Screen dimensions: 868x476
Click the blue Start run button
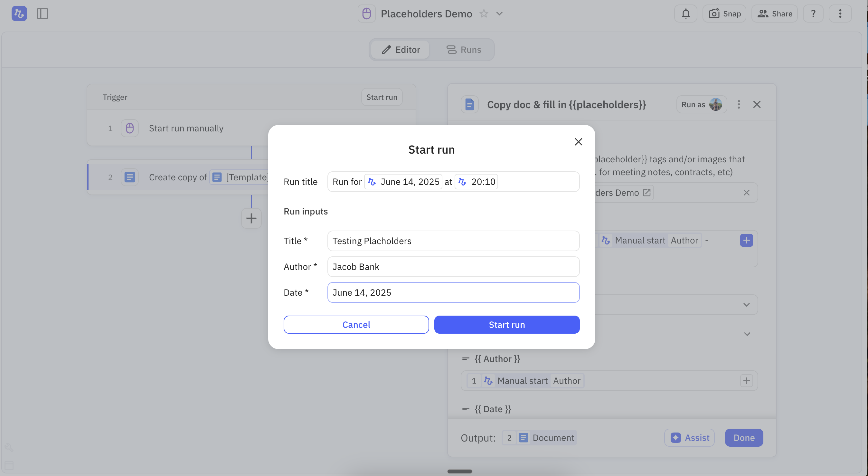pyautogui.click(x=506, y=325)
